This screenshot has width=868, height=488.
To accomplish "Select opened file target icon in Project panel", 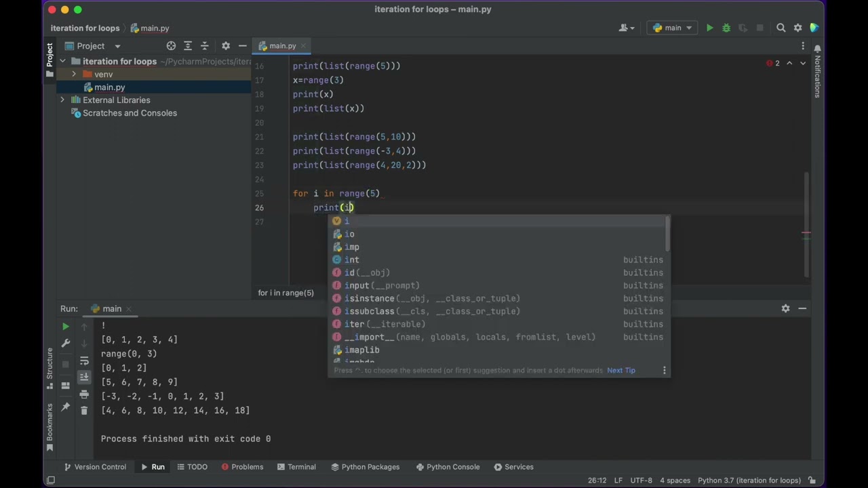I will [171, 46].
